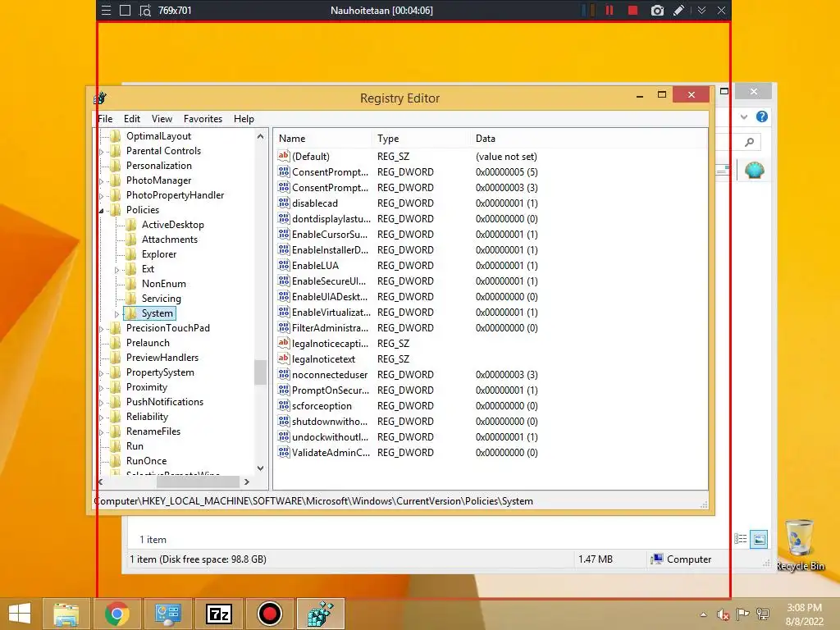Screen dimensions: 840x630
Task: Pause the screen recording
Action: click(x=609, y=10)
